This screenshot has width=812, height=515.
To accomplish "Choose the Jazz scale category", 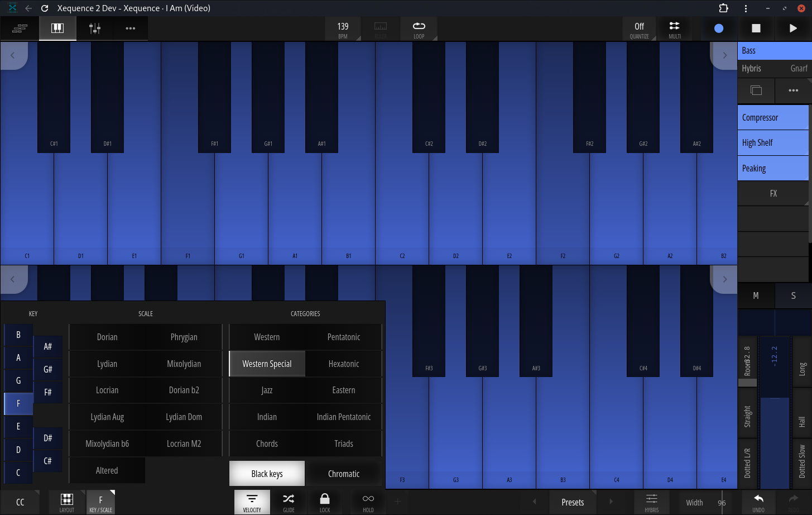I will (267, 390).
